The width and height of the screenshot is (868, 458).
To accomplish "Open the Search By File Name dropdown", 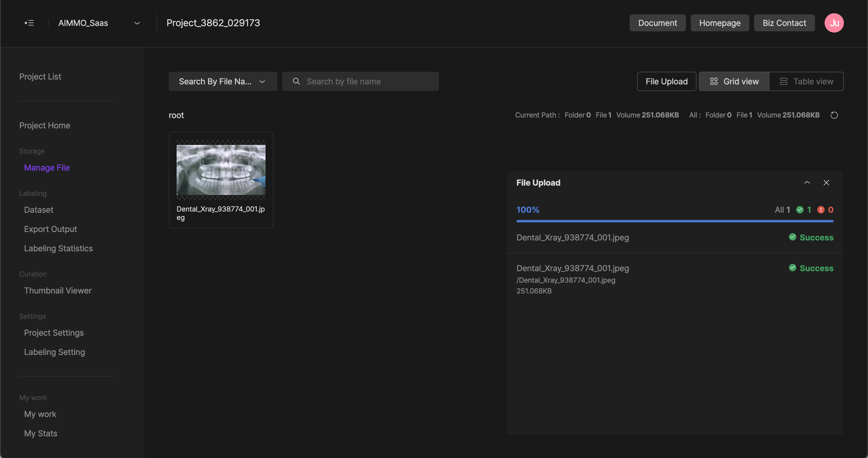I will coord(223,81).
